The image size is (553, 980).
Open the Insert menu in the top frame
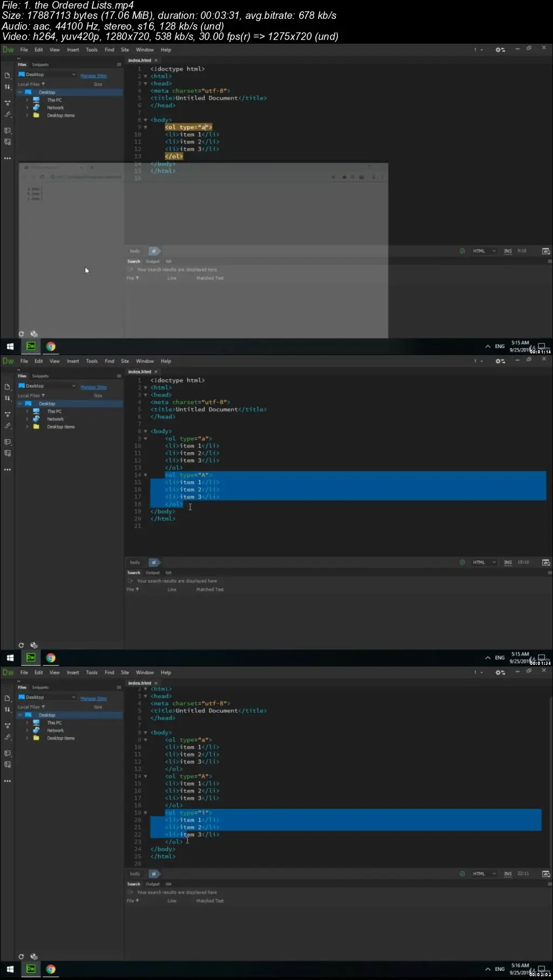[x=73, y=50]
